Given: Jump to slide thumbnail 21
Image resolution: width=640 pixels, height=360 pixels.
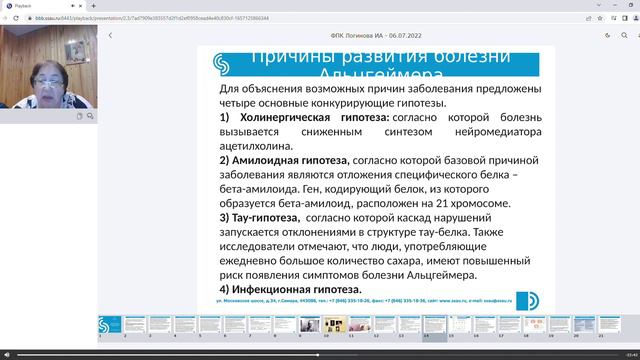Looking at the screenshot, I should (609, 325).
